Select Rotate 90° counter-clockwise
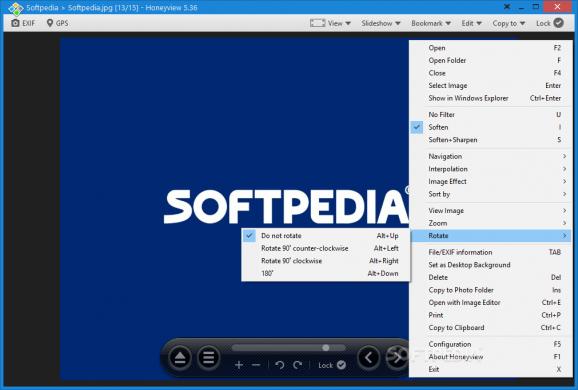The image size is (578, 390). (x=325, y=248)
